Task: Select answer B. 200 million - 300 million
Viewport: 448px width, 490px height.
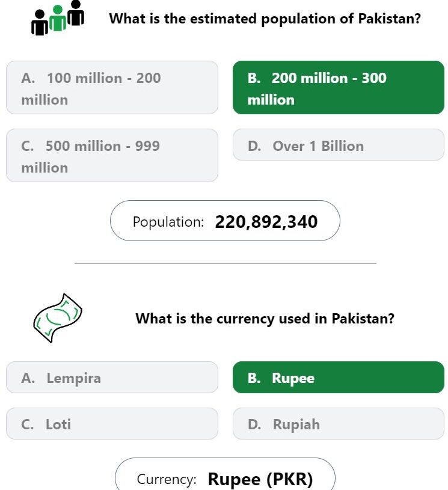Action: pos(339,88)
